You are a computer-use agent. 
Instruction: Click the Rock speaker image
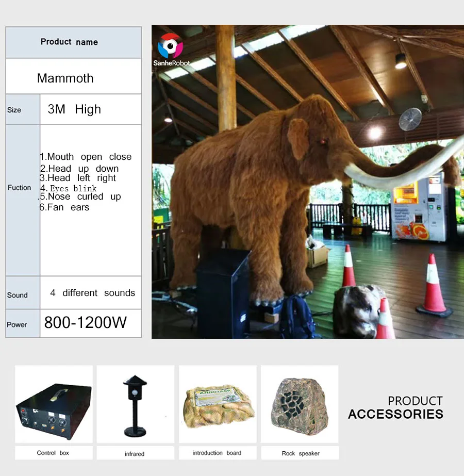[300, 404]
